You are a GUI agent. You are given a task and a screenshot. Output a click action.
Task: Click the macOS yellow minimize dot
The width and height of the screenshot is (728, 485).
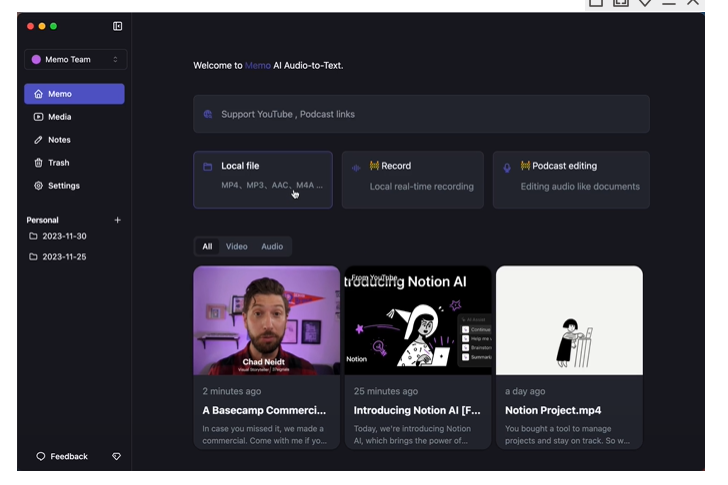(42, 26)
